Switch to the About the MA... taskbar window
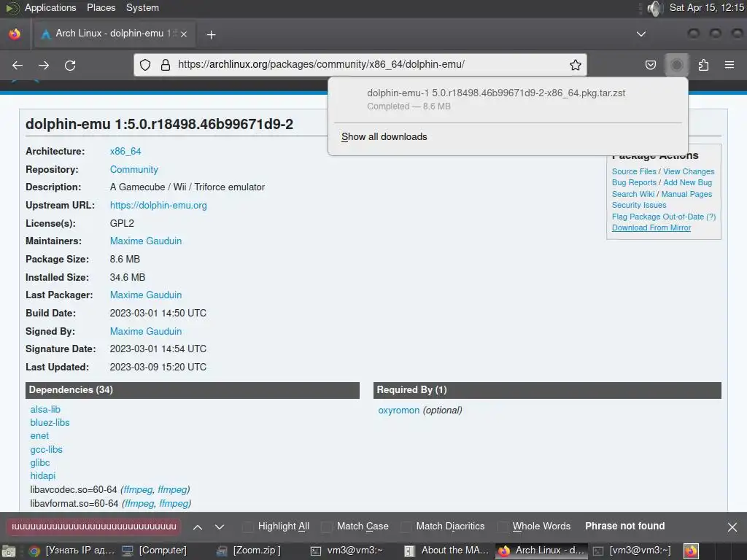 point(447,551)
